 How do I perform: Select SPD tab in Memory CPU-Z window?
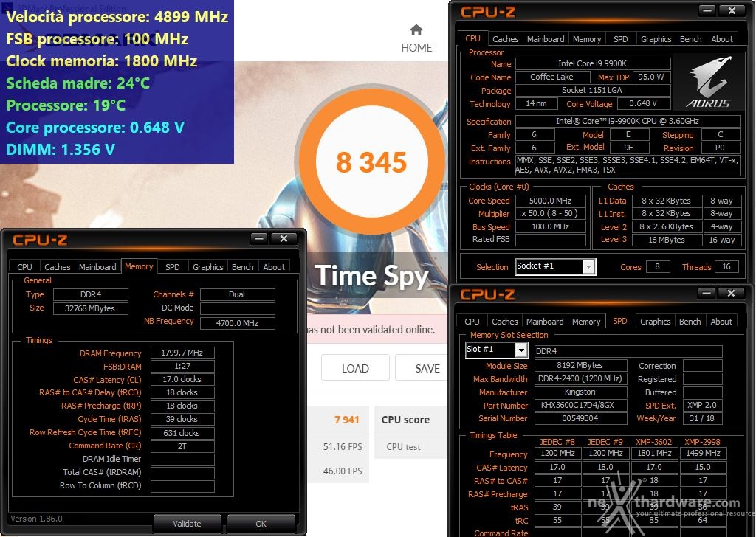coord(172,267)
